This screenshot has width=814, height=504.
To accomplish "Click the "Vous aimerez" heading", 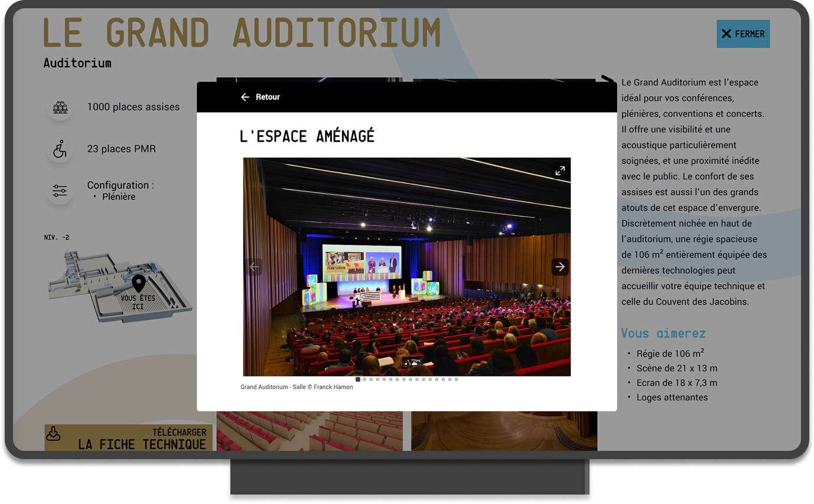I will click(x=663, y=333).
